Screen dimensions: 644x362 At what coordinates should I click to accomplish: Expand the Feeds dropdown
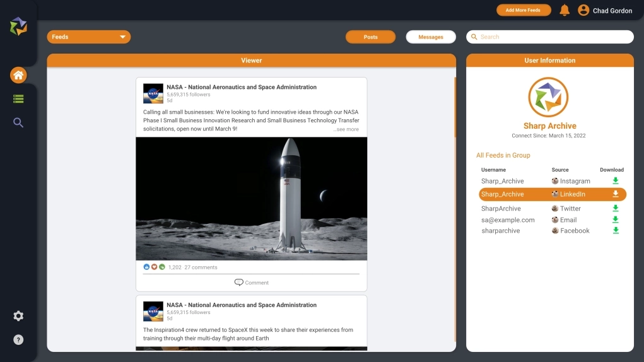pos(88,37)
